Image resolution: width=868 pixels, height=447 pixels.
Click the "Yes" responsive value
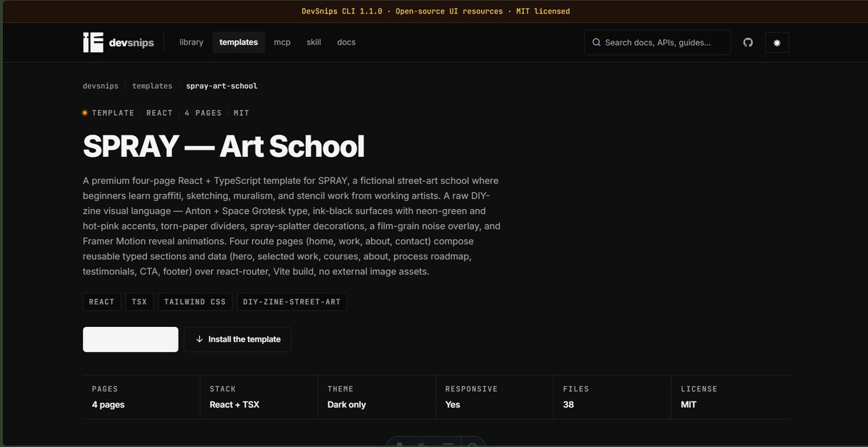[453, 405]
